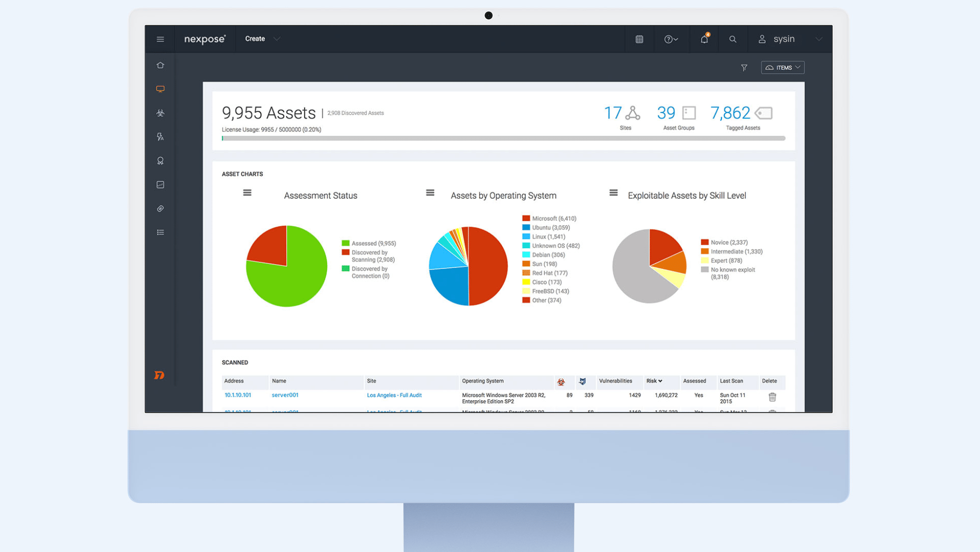Open the ITEMS dropdown

click(782, 68)
